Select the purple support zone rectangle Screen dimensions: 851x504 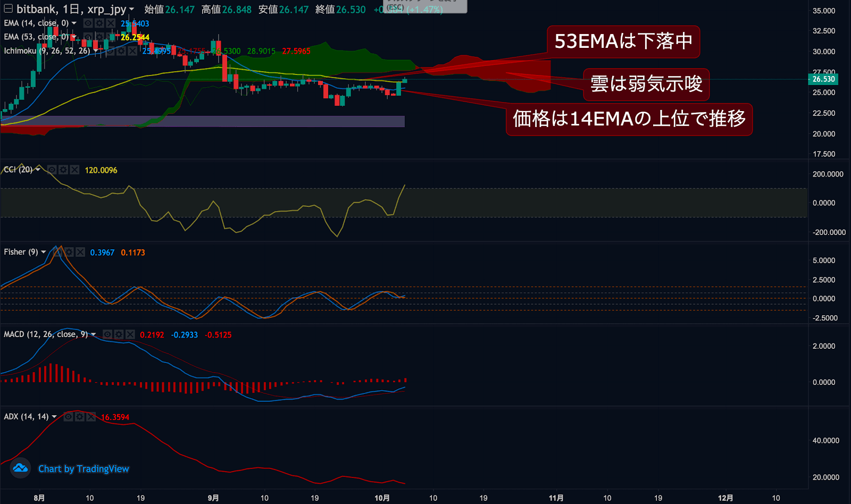tap(213, 121)
